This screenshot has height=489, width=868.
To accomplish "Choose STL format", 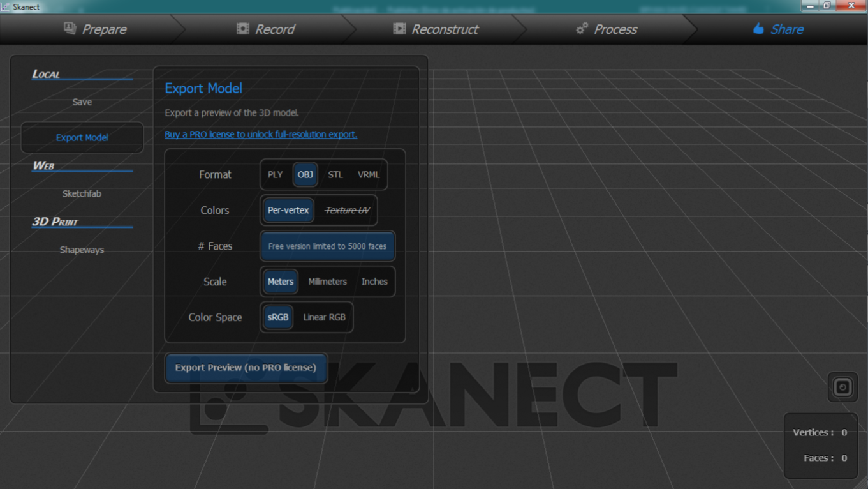I will pyautogui.click(x=335, y=175).
